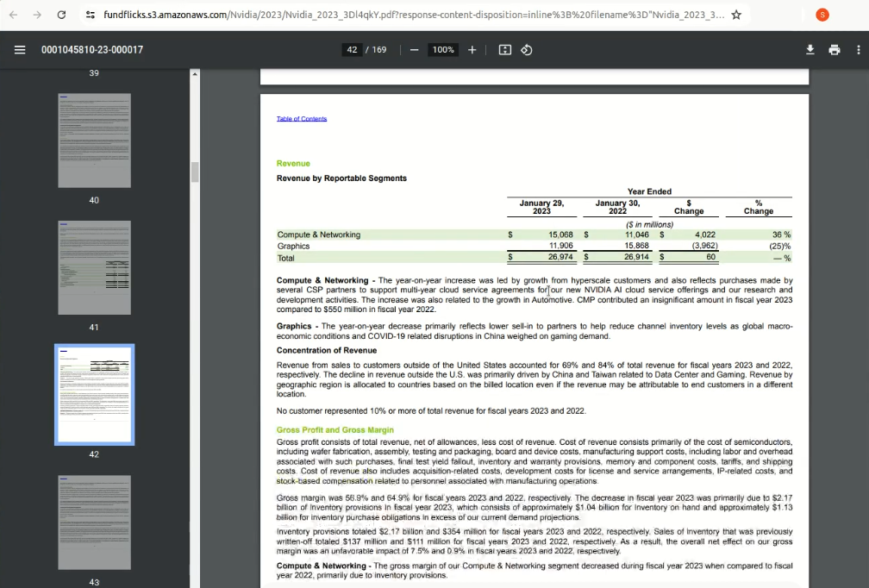Click the Revenue by Reportable Segments heading
Viewport: 869px width, 588px height.
tap(341, 178)
